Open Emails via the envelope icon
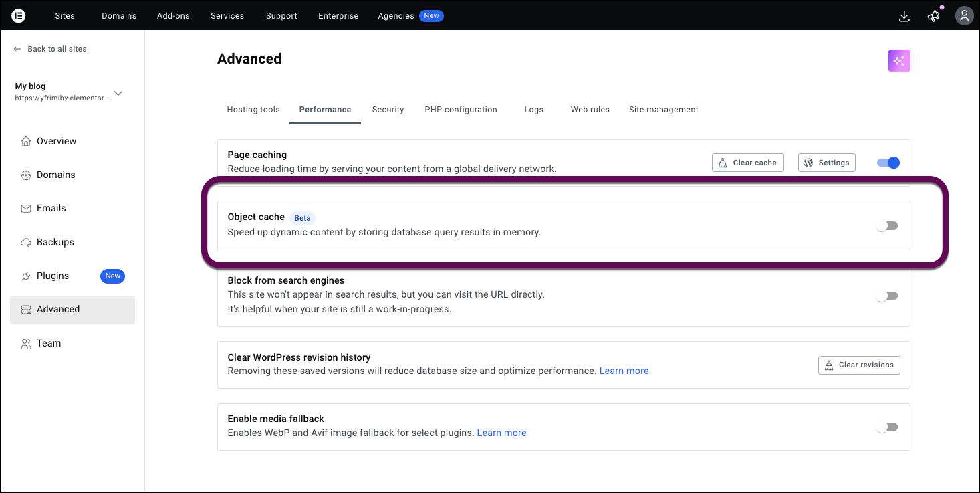The image size is (980, 493). coord(25,208)
